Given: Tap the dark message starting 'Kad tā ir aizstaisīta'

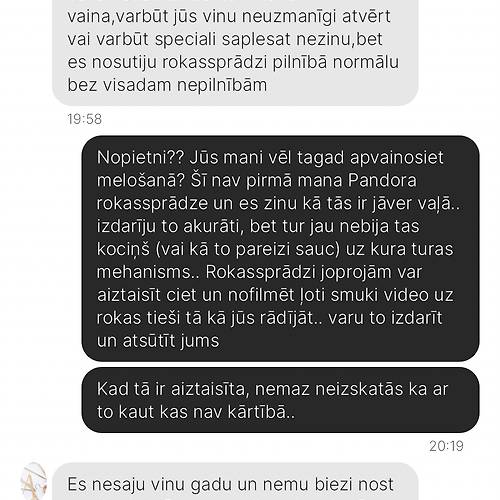Looking at the screenshot, I should point(280,400).
